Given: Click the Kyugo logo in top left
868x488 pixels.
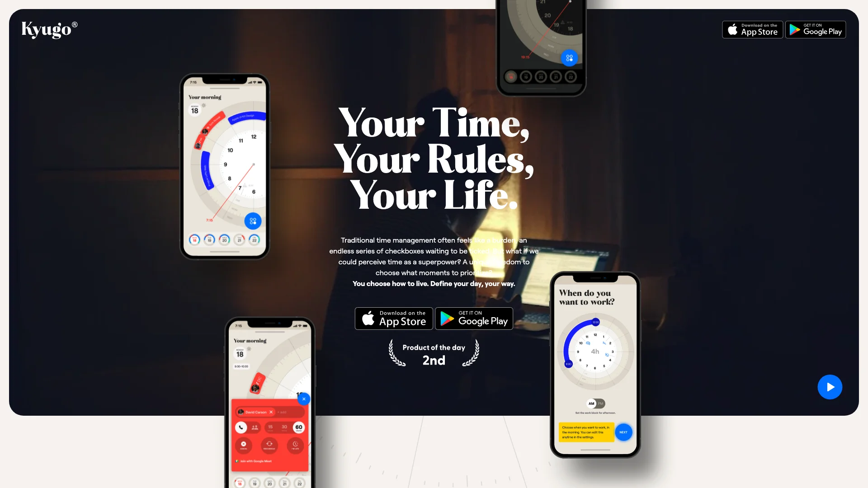Looking at the screenshot, I should [49, 28].
